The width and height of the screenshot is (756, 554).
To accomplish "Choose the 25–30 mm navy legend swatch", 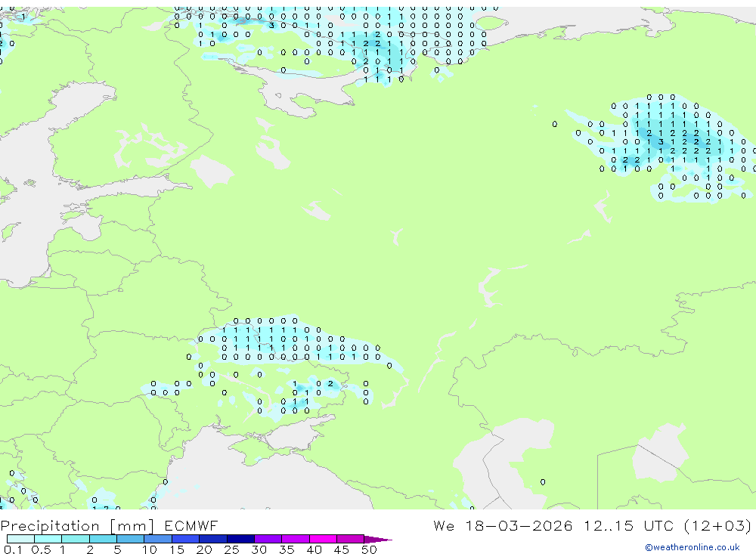I will click(x=240, y=539).
